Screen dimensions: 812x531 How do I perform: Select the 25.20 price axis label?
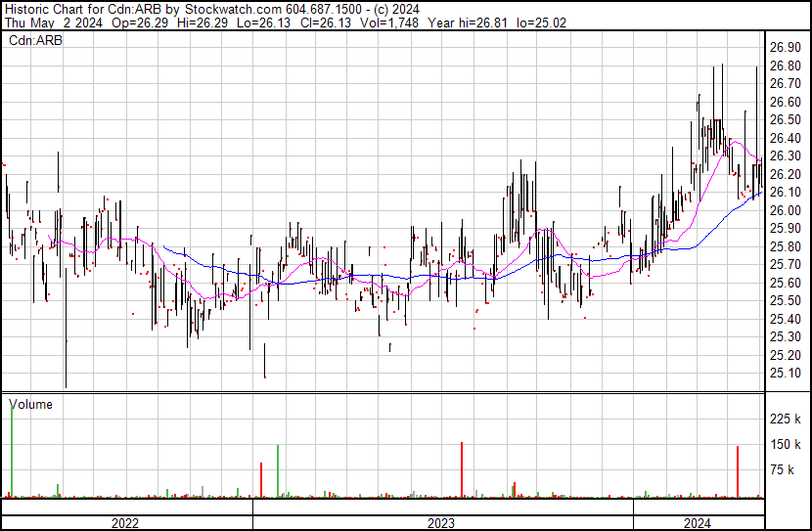785,356
